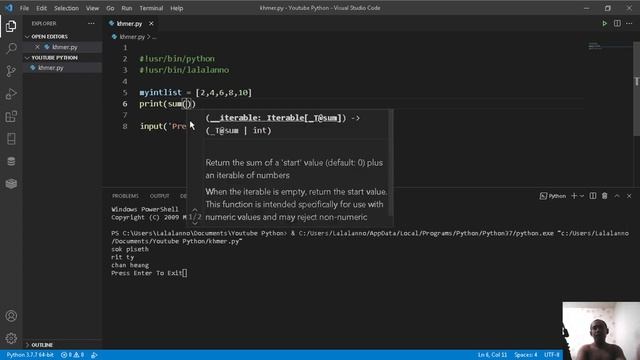Select khmer.py in Youtube Python folder
640x360 pixels.
pos(51,68)
